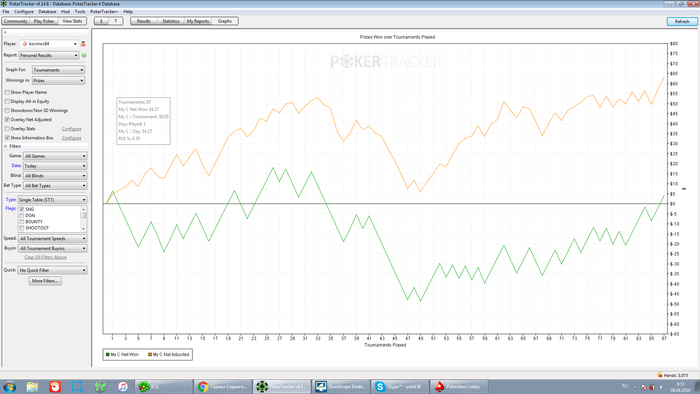This screenshot has height=394, width=700.
Task: Enable Display All-in Equity checkbox
Action: point(7,101)
